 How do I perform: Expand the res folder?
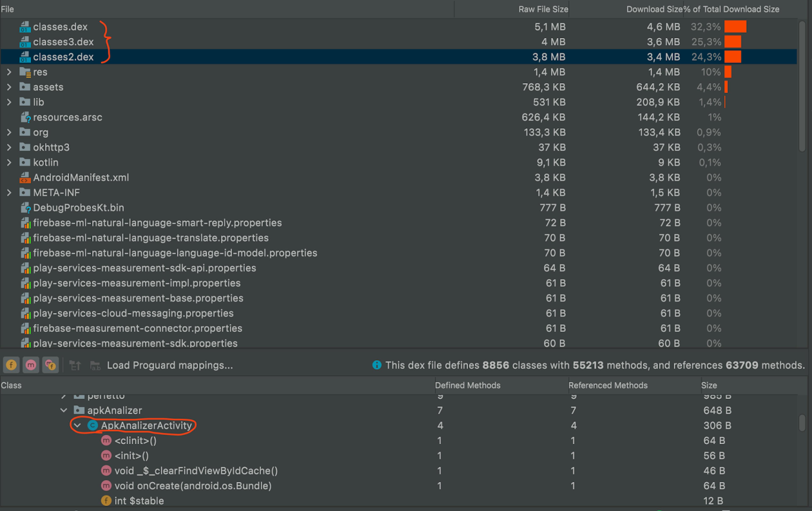tap(9, 72)
